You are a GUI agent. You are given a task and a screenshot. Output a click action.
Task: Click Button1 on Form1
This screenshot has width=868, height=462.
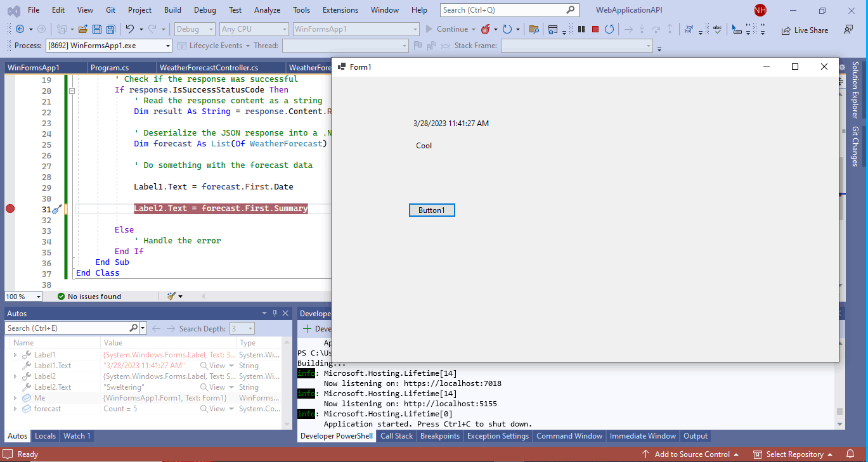(x=432, y=210)
